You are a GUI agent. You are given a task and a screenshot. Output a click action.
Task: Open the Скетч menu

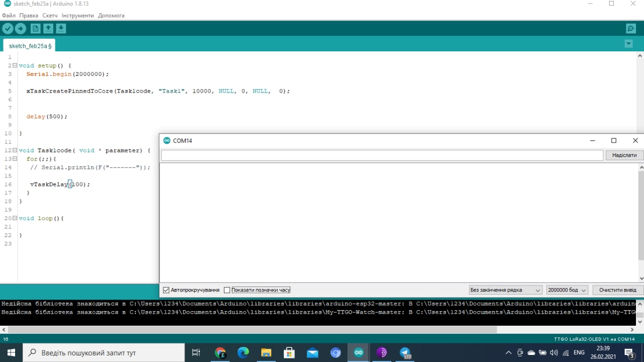click(x=50, y=16)
